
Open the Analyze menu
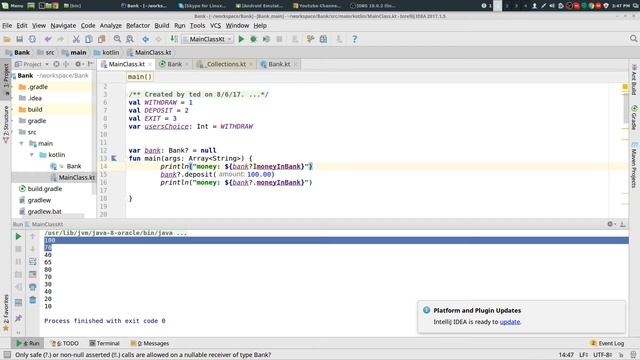[x=111, y=25]
